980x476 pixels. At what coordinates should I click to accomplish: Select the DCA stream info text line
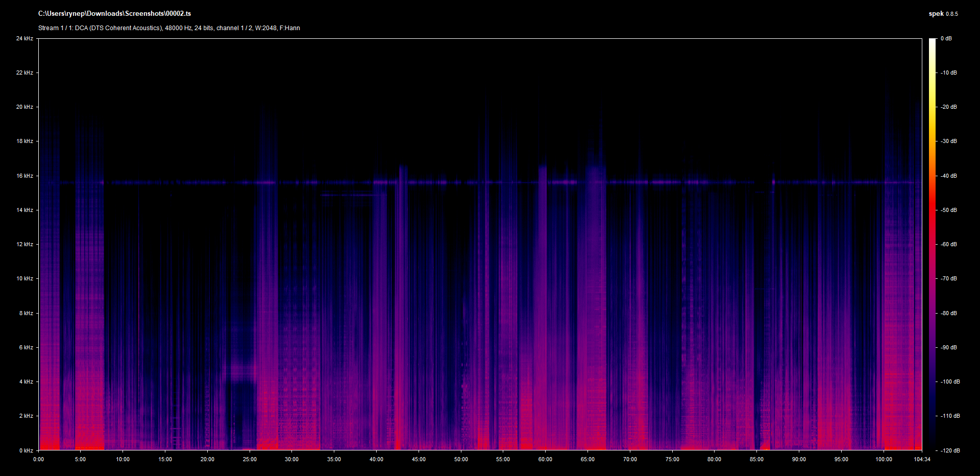click(x=169, y=28)
